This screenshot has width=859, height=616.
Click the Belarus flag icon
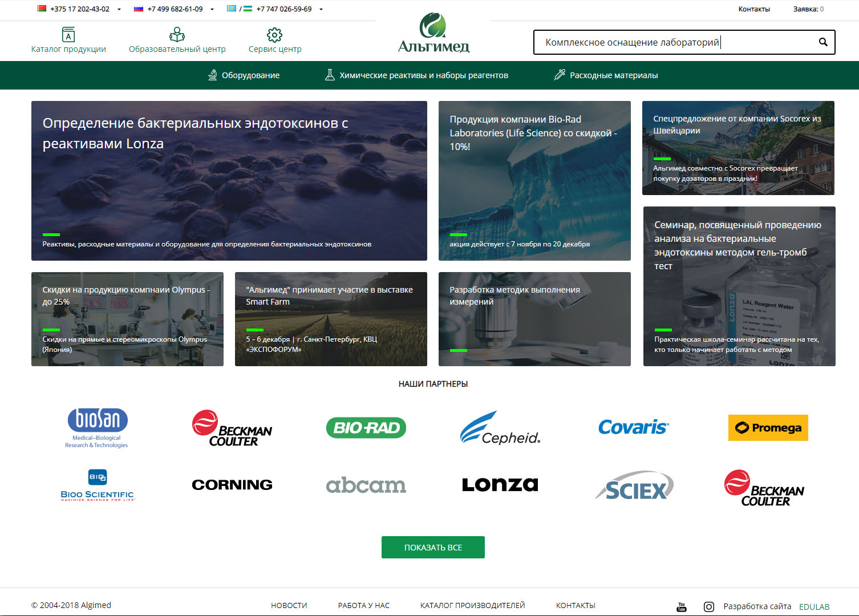tap(42, 9)
